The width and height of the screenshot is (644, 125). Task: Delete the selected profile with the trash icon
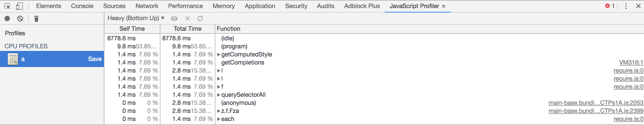[36, 19]
